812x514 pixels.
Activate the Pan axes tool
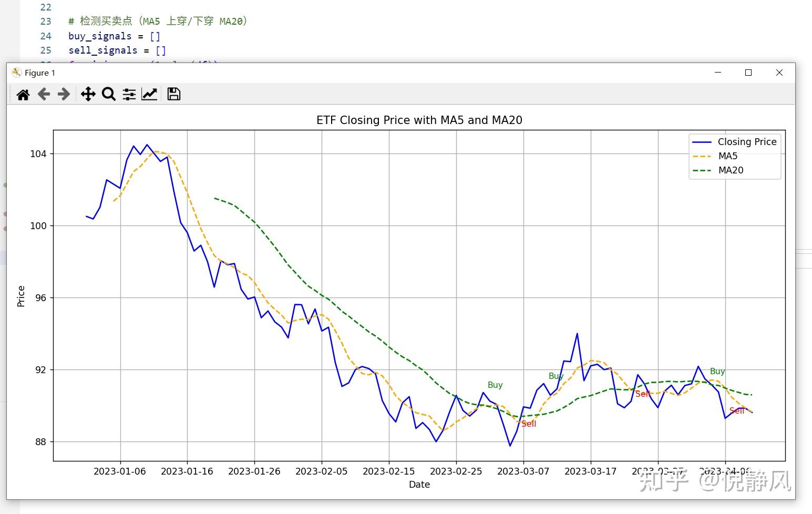(88, 94)
